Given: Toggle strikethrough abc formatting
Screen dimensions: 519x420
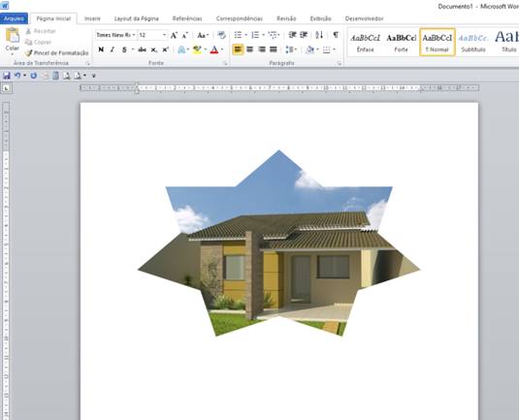Looking at the screenshot, I should click(x=142, y=49).
